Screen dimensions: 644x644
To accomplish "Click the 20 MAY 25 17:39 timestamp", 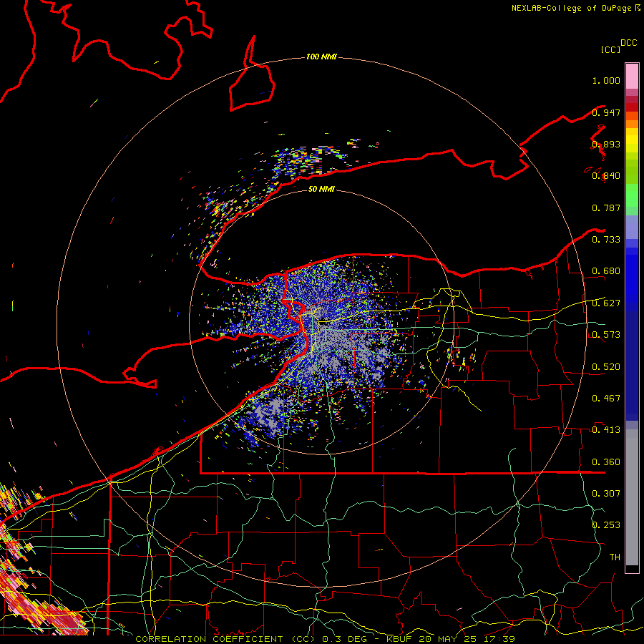I will 467,639.
